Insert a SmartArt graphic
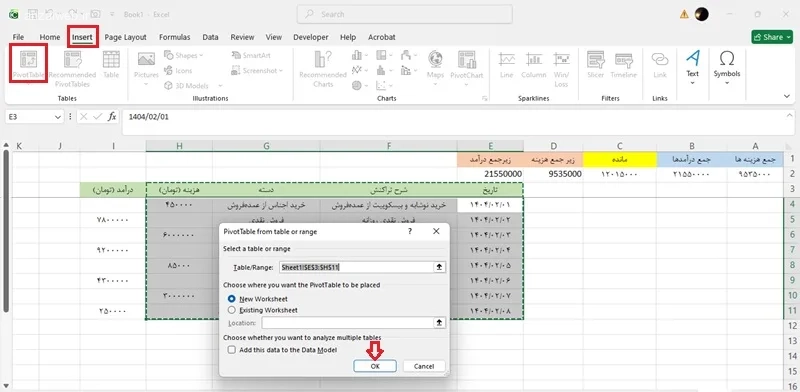The image size is (800, 392). coord(251,55)
